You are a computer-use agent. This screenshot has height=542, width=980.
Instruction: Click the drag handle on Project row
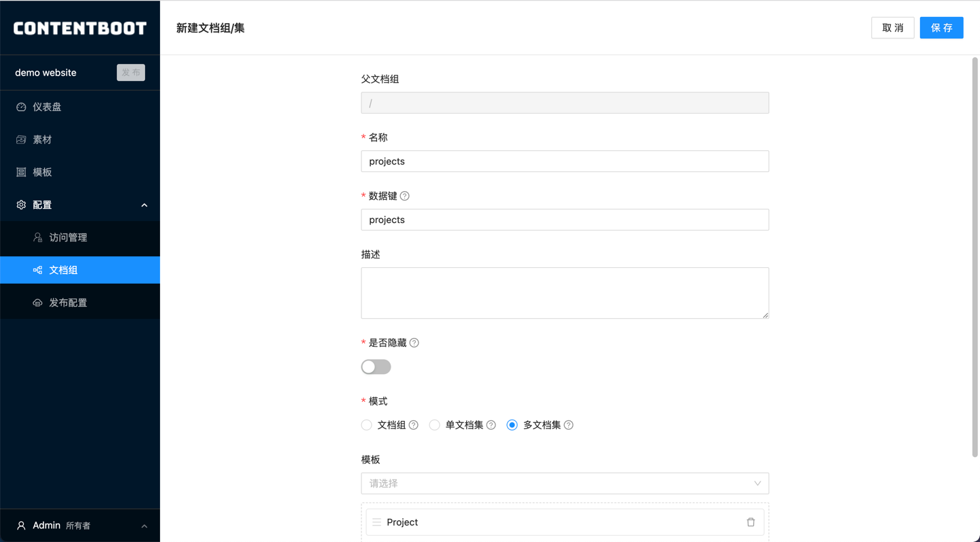(376, 522)
